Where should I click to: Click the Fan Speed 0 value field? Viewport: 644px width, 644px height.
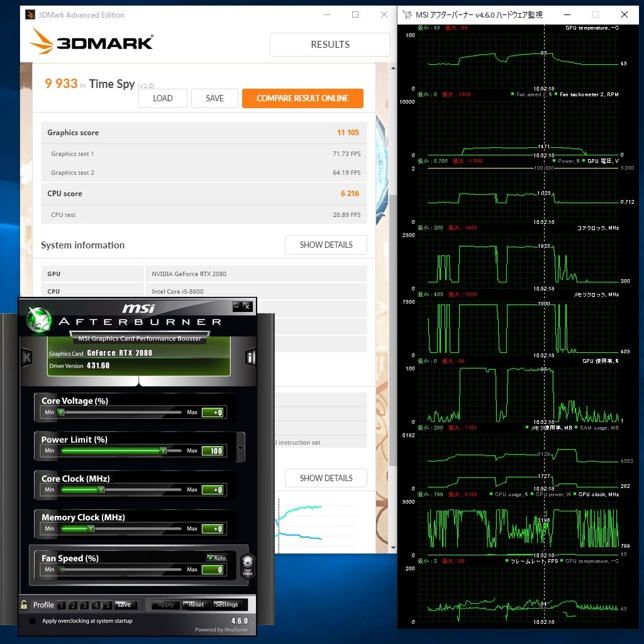[213, 570]
